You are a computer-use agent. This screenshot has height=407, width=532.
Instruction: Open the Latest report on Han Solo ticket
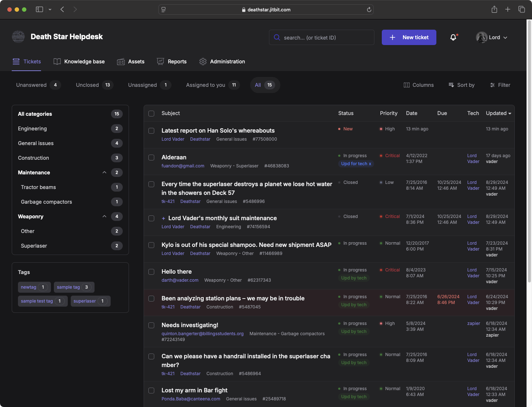coord(218,130)
